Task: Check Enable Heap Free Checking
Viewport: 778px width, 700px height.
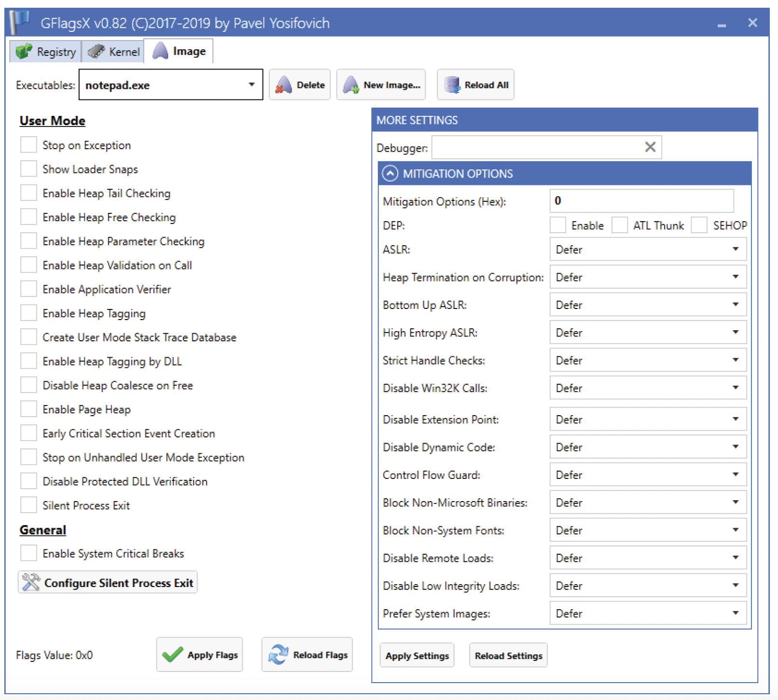Action: pyautogui.click(x=28, y=217)
